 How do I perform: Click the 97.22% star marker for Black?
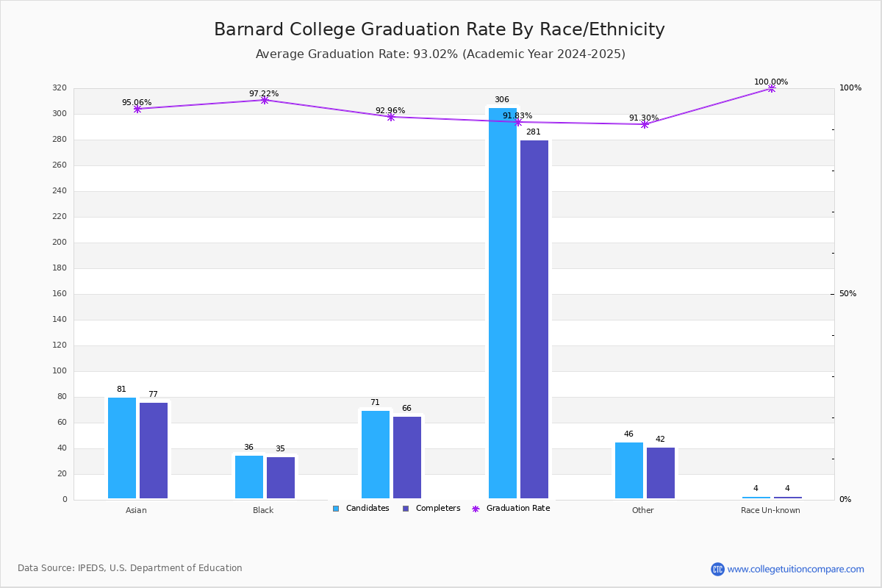coord(265,100)
